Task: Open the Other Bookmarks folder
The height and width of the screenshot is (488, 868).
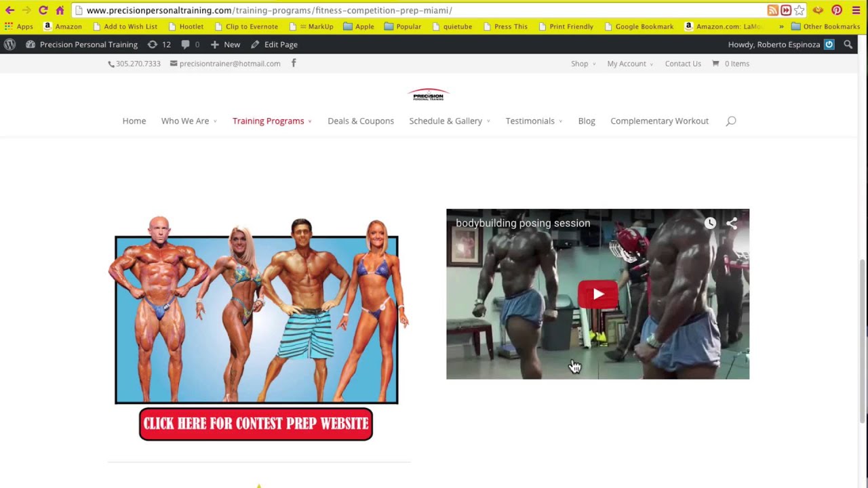Action: (x=826, y=26)
